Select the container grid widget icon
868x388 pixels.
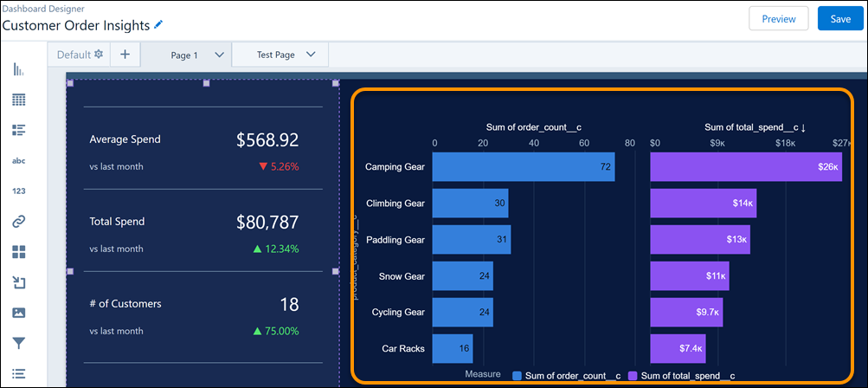pyautogui.click(x=19, y=252)
